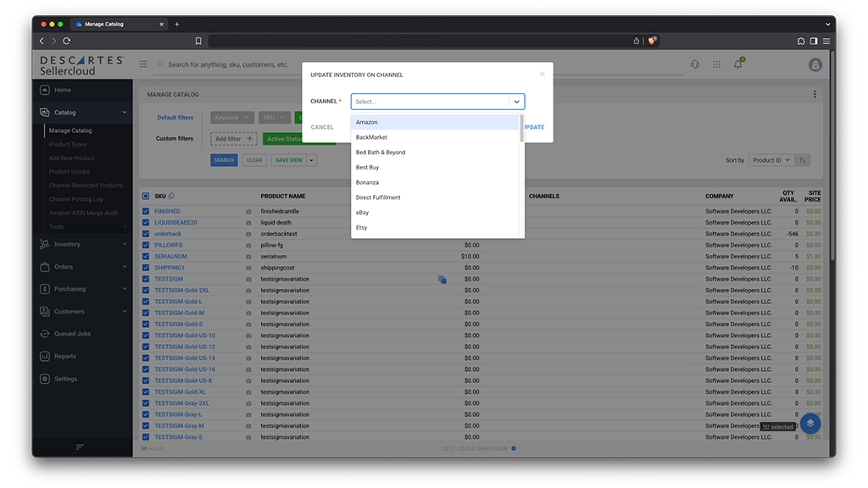Collapse the Catalog section chevron
This screenshot has width=868, height=488.
124,112
